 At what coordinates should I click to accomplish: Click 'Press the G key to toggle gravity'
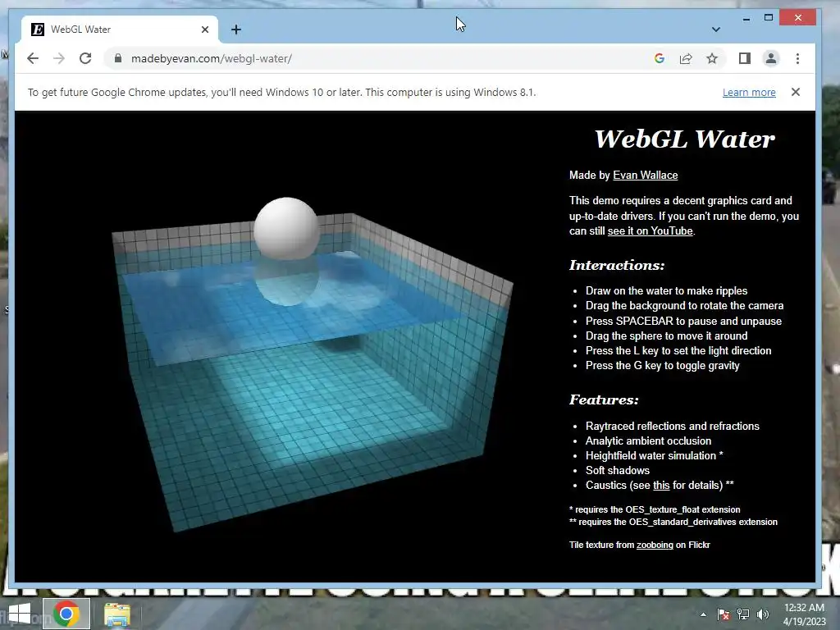[662, 365]
